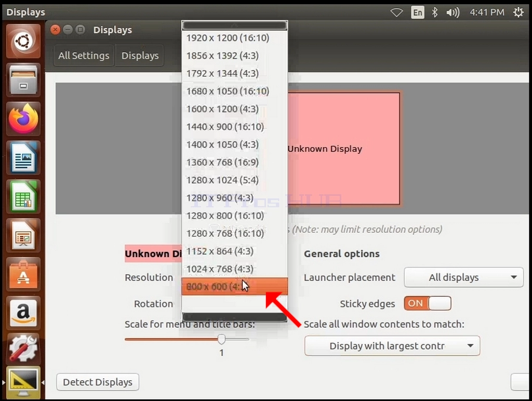Open LibreOffice Impress presentation app
This screenshot has width=532, height=401.
click(x=23, y=236)
